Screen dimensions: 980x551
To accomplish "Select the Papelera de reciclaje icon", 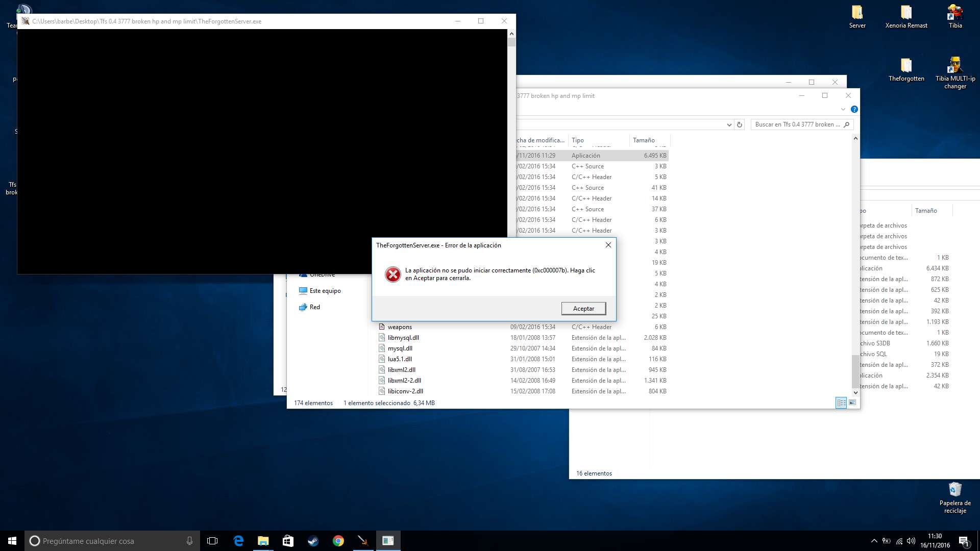I will click(x=955, y=498).
